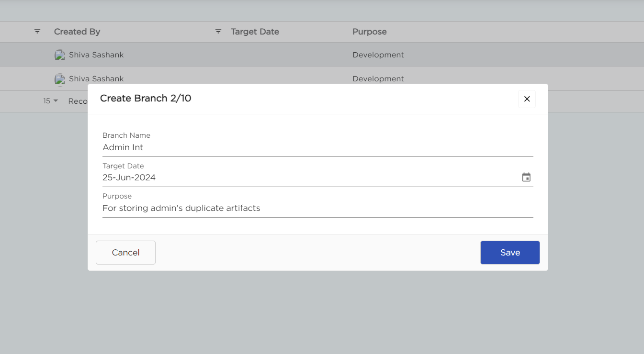Image resolution: width=644 pixels, height=354 pixels.
Task: Click the Create Branch 2/10 dialog title
Action: pos(146,99)
